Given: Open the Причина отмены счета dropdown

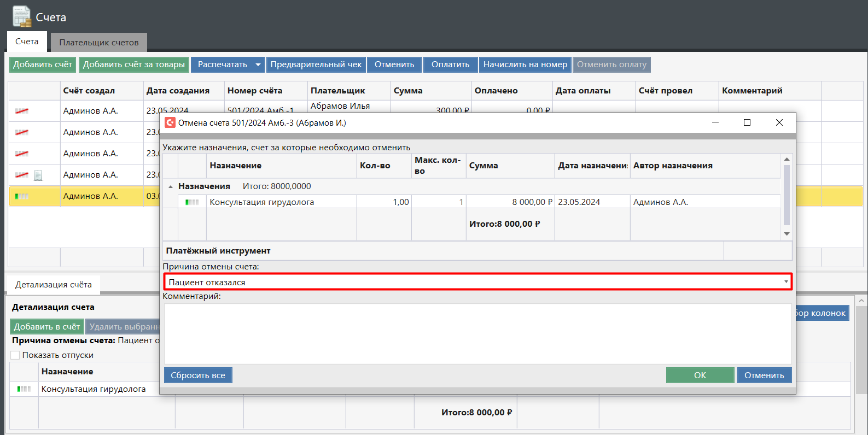Looking at the screenshot, I should click(x=786, y=282).
